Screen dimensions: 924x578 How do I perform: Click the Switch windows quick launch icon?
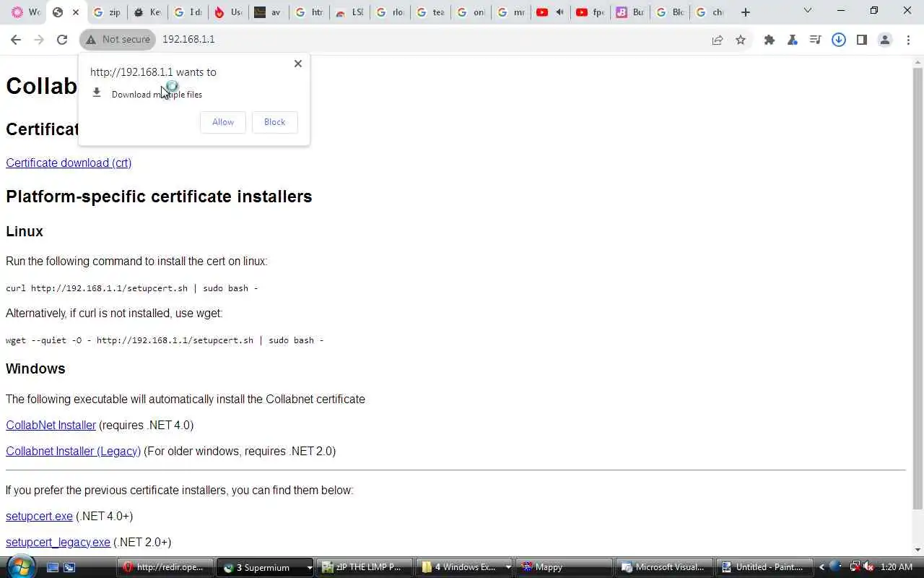(69, 567)
